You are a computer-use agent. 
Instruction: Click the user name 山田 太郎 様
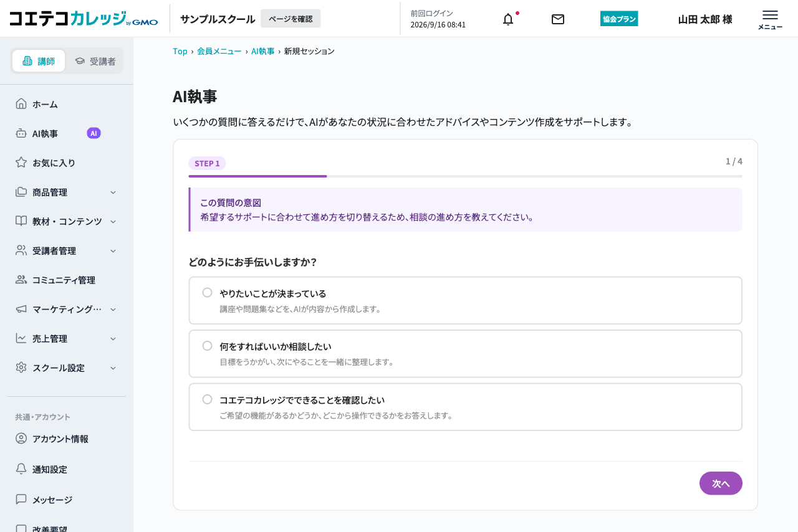(705, 19)
